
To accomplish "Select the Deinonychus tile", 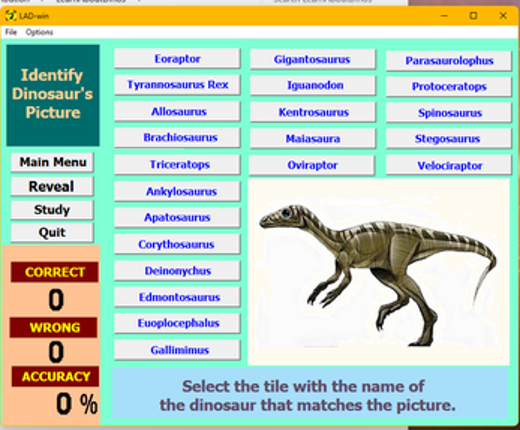I will pyautogui.click(x=177, y=271).
